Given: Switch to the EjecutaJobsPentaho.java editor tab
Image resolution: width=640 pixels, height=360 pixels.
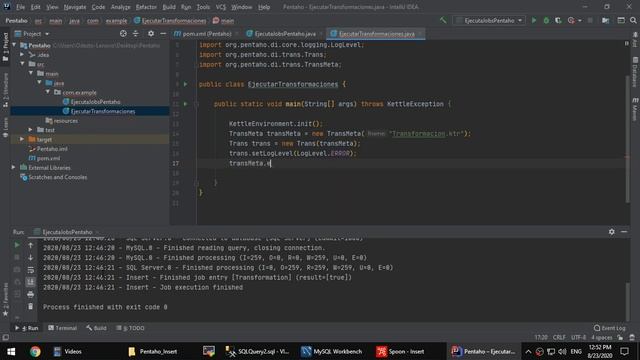Looking at the screenshot, I should coord(284,33).
